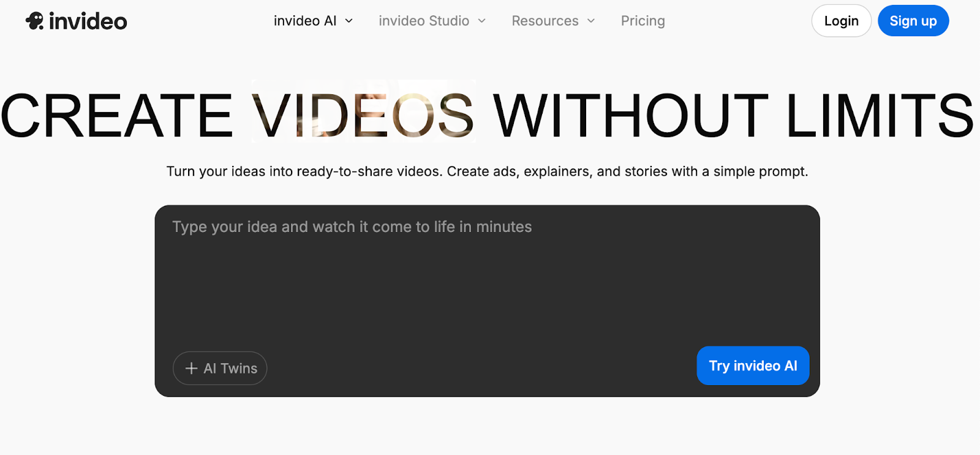Click the plus icon beside AI Twins
Image resolution: width=980 pixels, height=455 pixels.
(x=191, y=368)
